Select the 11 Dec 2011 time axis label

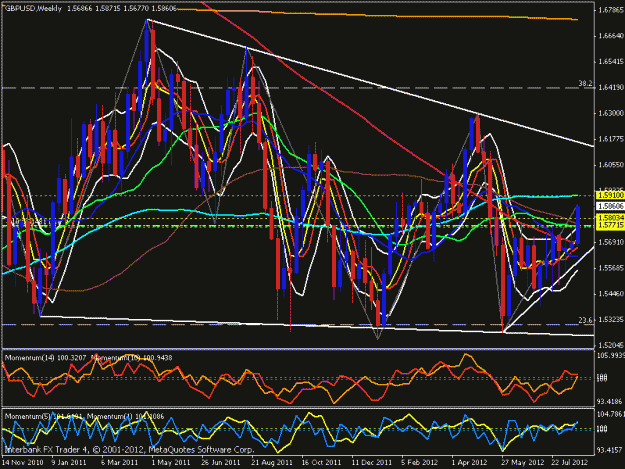coord(371,463)
